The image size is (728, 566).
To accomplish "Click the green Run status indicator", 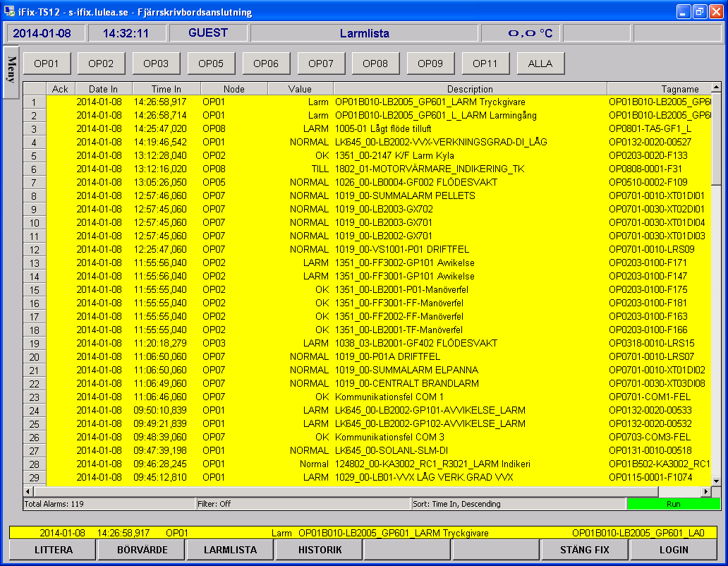I will pyautogui.click(x=673, y=504).
